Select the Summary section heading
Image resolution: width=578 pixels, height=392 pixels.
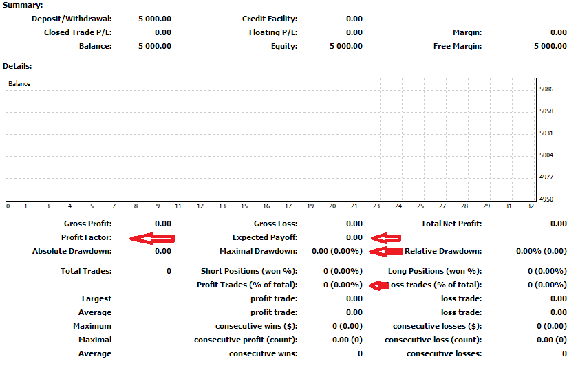point(23,5)
